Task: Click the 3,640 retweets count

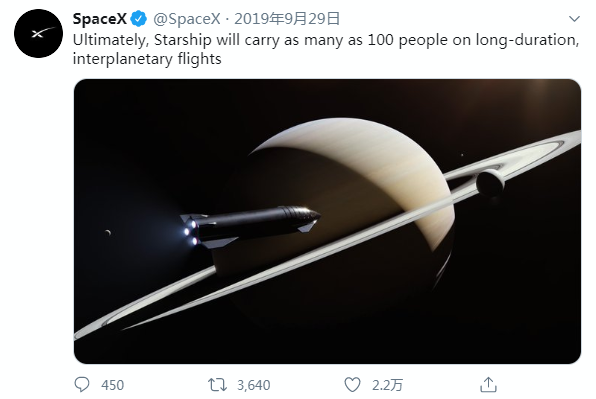Action: coord(254,385)
